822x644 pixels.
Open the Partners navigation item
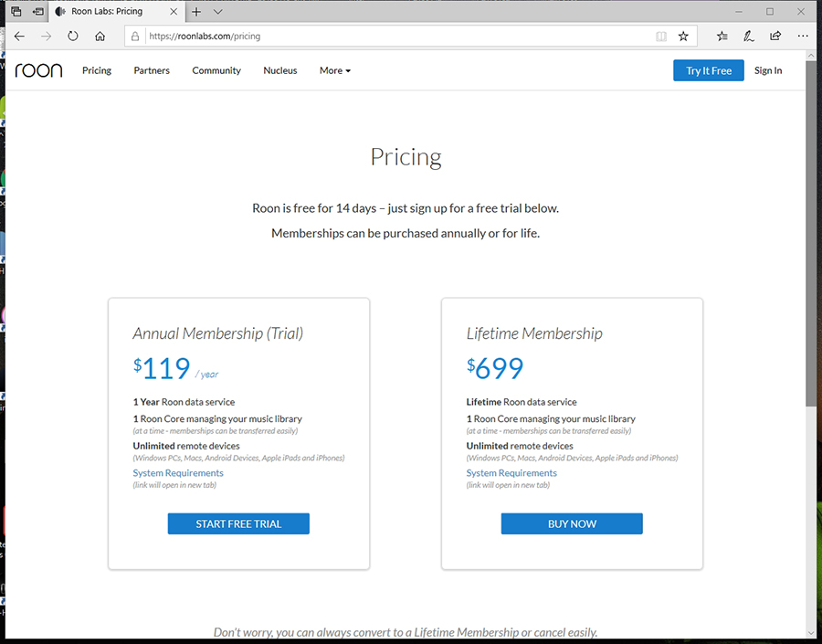[x=152, y=70]
